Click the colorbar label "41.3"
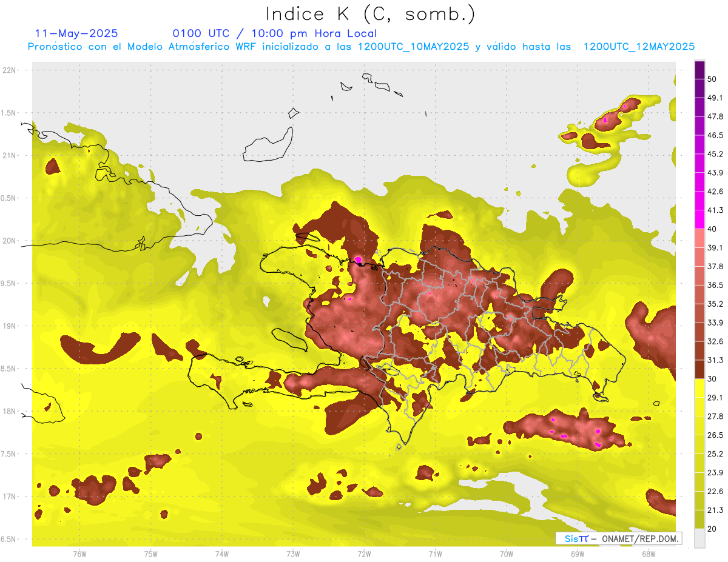The image size is (728, 562). 715,211
